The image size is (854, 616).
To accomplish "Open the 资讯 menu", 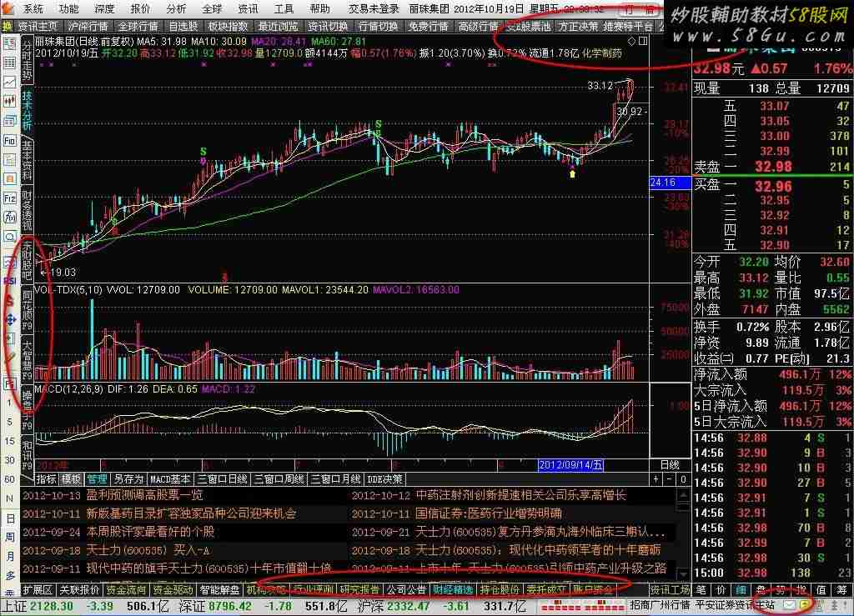I will 249,8.
